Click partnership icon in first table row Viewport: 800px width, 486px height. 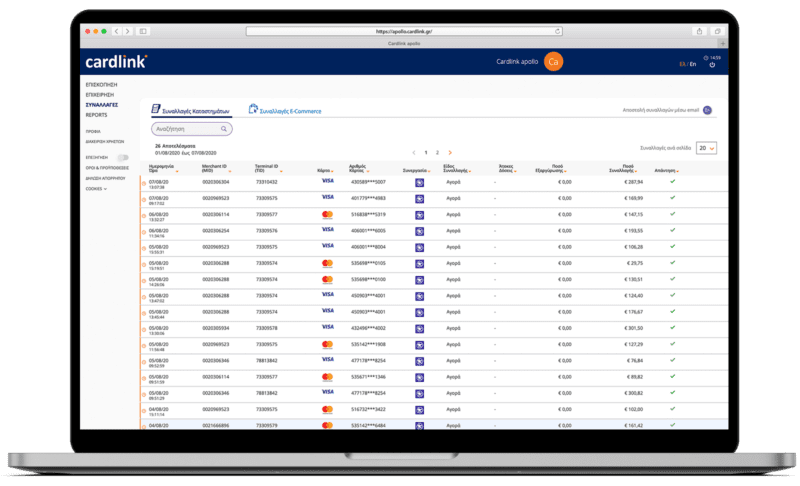point(420,183)
